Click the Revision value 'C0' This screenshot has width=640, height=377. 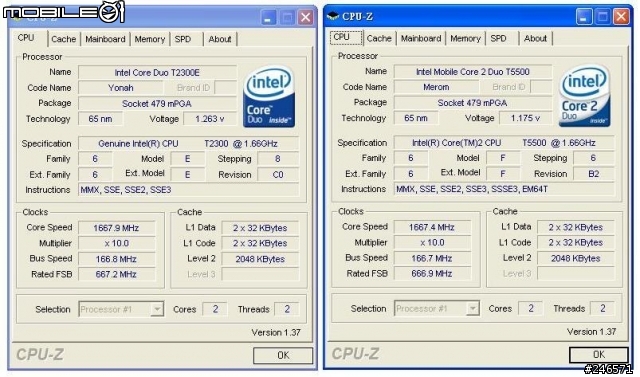278,175
